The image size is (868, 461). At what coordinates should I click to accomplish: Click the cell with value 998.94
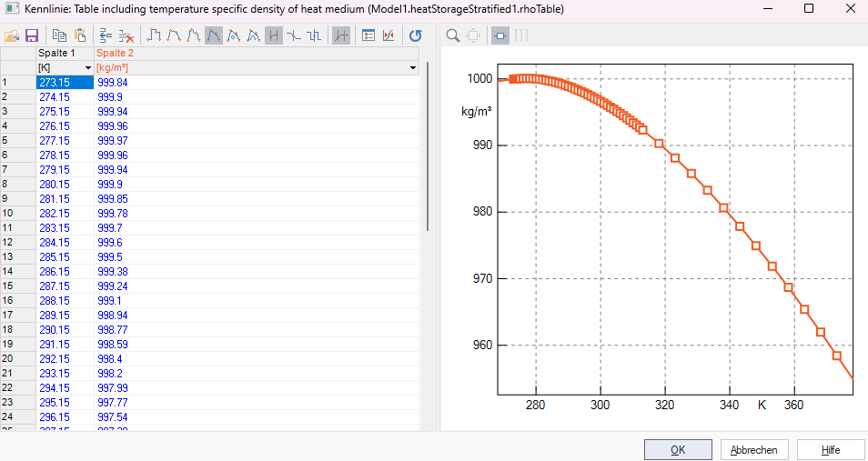257,315
